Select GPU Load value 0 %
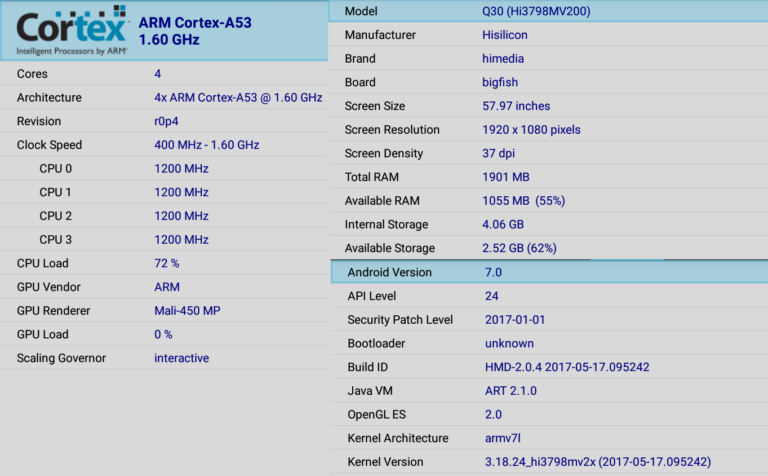The width and height of the screenshot is (768, 476). [x=163, y=334]
